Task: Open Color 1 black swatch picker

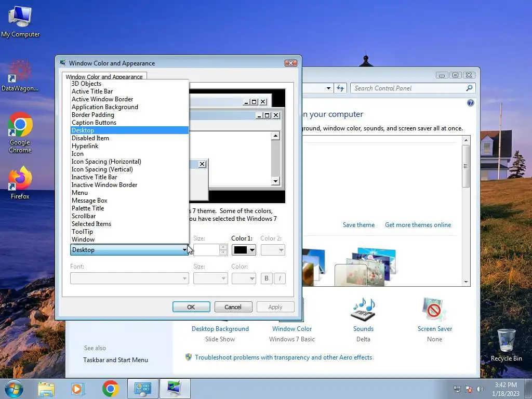Action: coord(244,250)
